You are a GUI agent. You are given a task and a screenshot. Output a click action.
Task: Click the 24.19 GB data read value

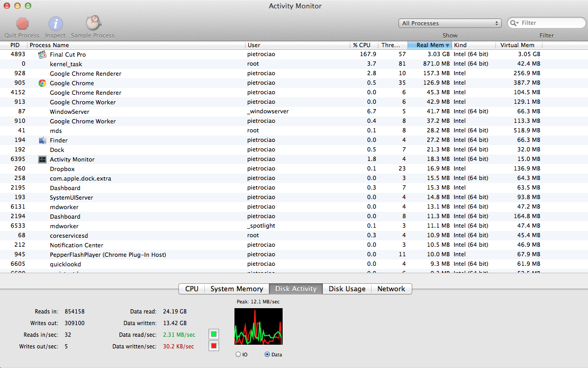coord(175,311)
